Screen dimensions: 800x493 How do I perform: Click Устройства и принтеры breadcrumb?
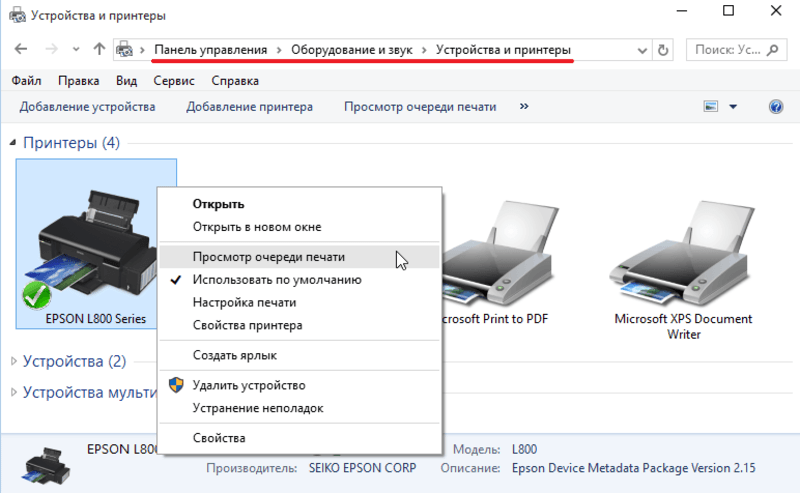click(503, 50)
